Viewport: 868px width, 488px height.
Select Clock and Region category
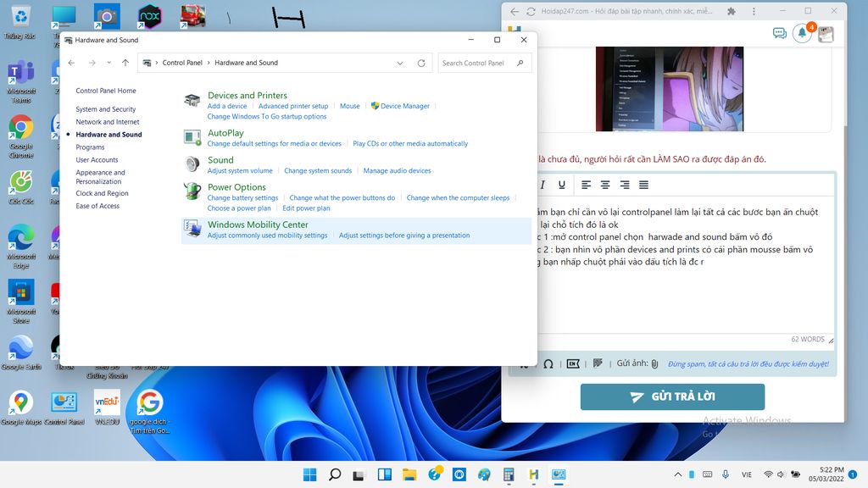(x=102, y=193)
